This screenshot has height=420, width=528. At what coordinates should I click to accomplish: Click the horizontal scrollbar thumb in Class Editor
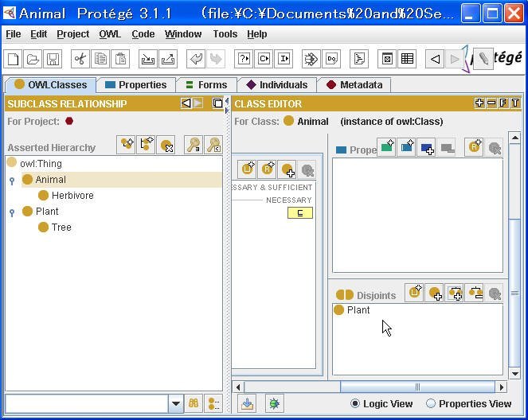417,387
